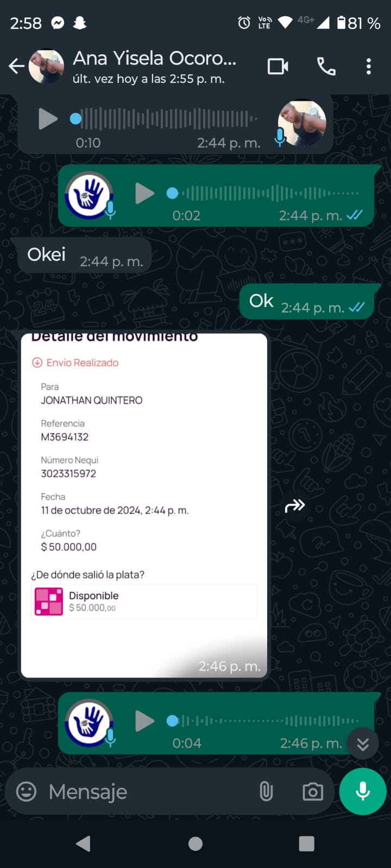Screen dimensions: 391x868
Task: Play the 0:02 sent voice message
Action: 144,193
